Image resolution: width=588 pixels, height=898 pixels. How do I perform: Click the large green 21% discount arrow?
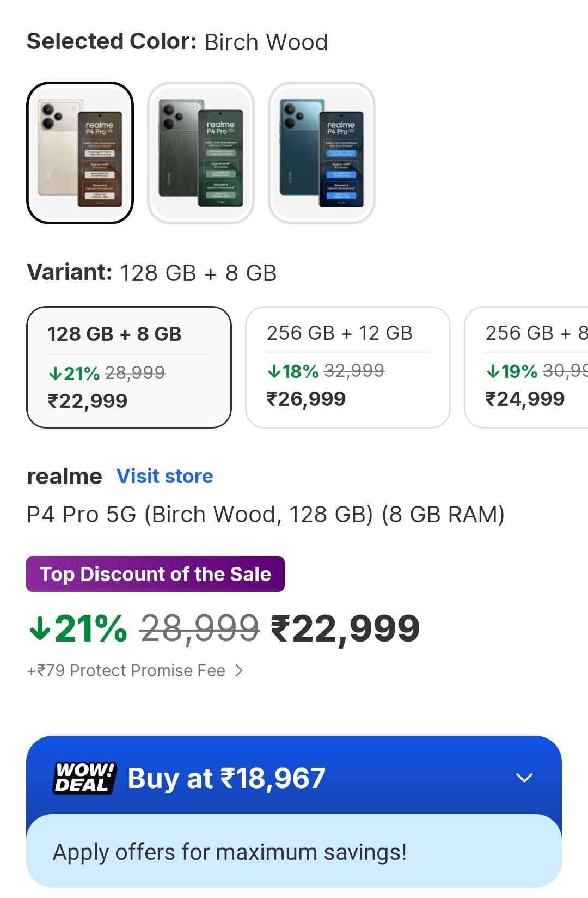pos(40,630)
